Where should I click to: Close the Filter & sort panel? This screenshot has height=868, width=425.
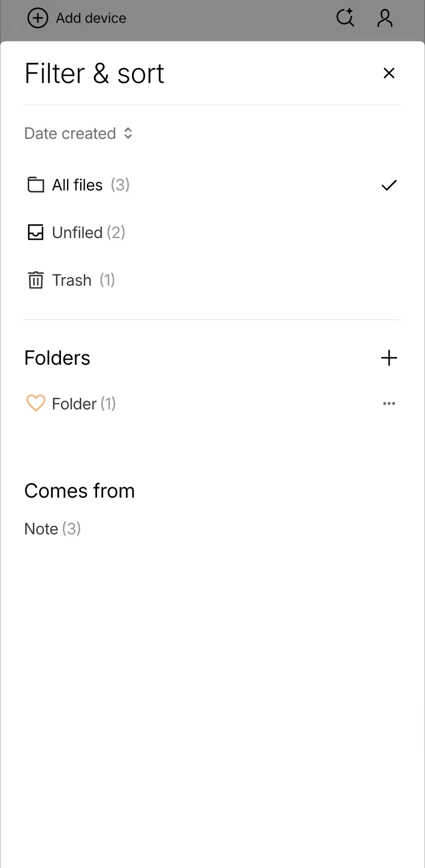point(389,73)
